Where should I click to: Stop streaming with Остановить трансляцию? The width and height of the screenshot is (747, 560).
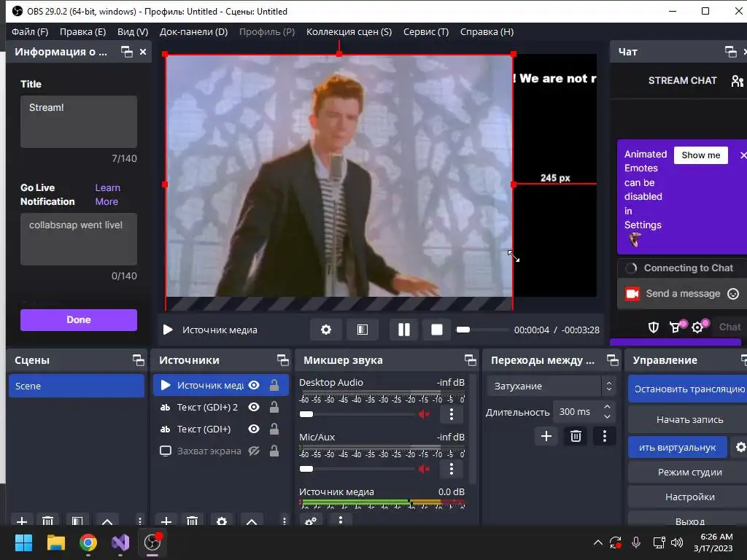688,389
